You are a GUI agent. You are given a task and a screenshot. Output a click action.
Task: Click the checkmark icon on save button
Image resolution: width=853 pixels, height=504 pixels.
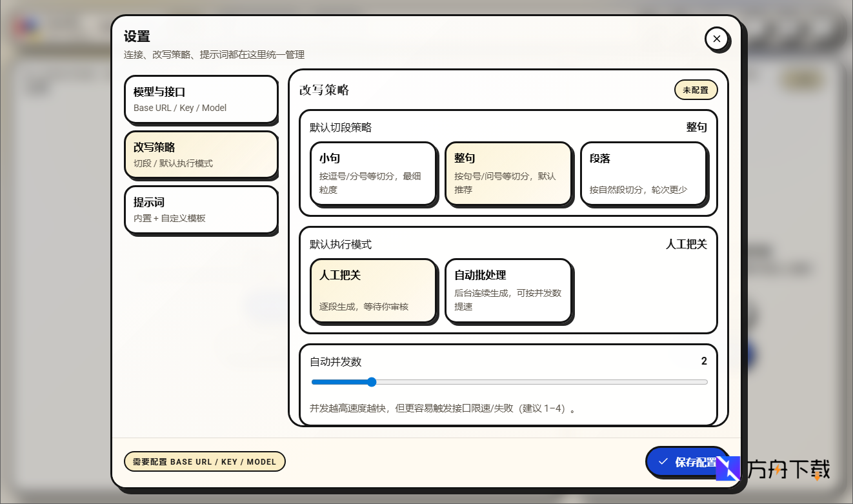[x=662, y=461]
